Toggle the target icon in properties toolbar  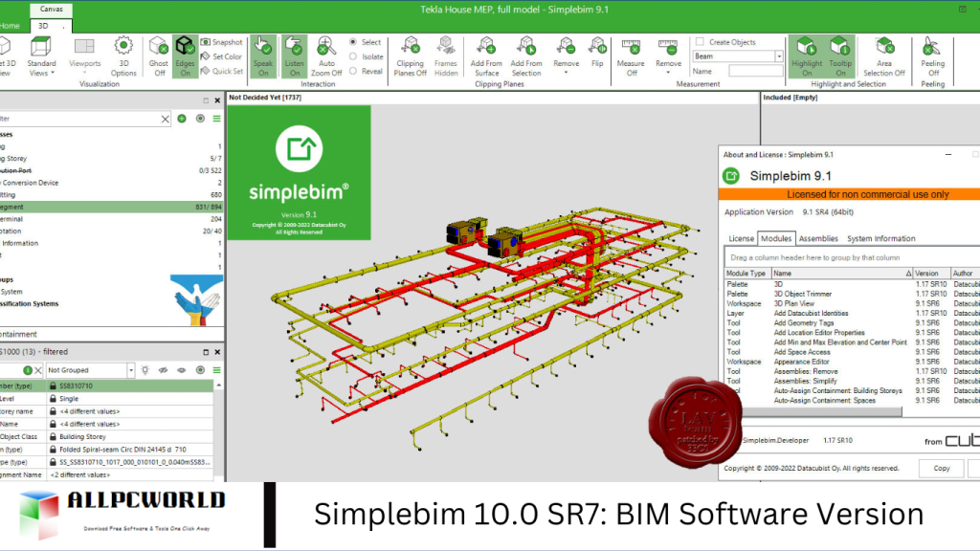coord(200,370)
